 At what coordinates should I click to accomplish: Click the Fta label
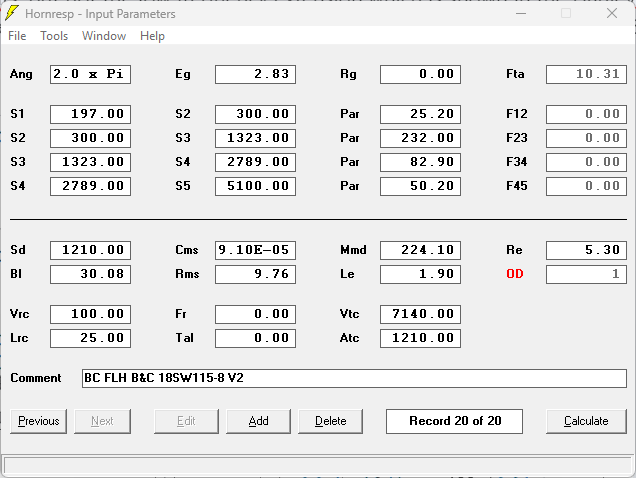[x=515, y=74]
